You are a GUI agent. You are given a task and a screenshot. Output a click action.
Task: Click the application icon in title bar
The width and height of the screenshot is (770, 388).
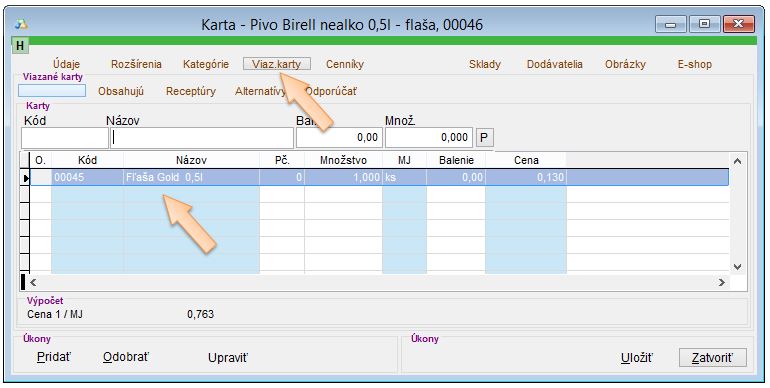click(21, 24)
